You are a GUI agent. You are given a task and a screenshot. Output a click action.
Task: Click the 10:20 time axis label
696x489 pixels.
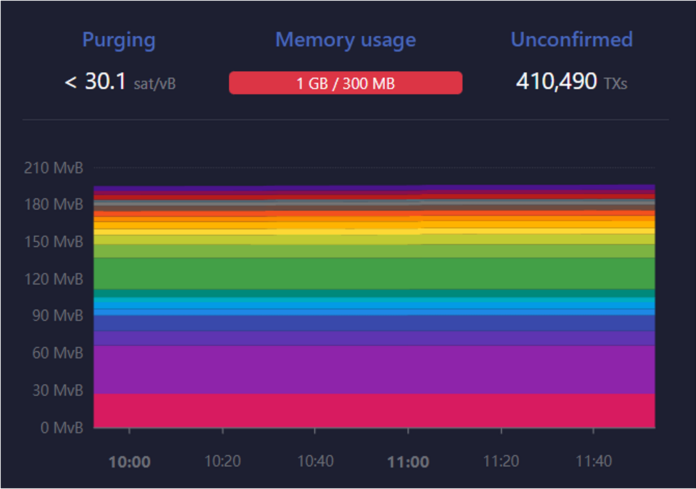coord(222,462)
